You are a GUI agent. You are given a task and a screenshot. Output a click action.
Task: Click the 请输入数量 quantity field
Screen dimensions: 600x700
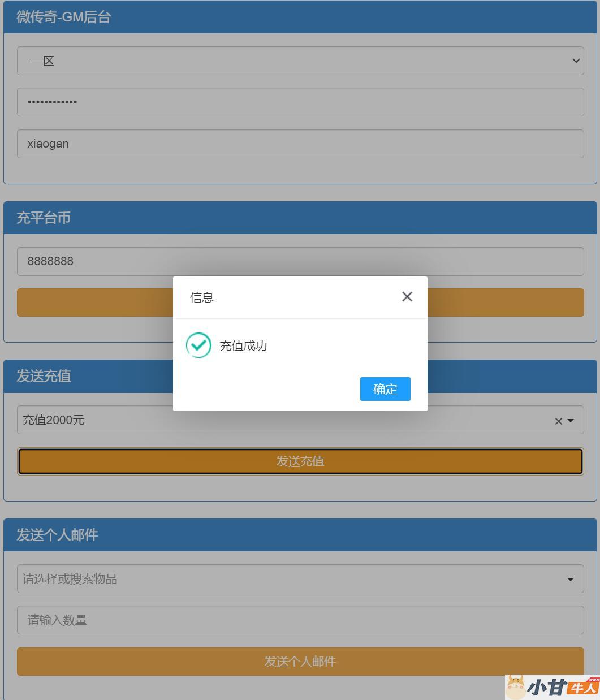click(x=300, y=620)
